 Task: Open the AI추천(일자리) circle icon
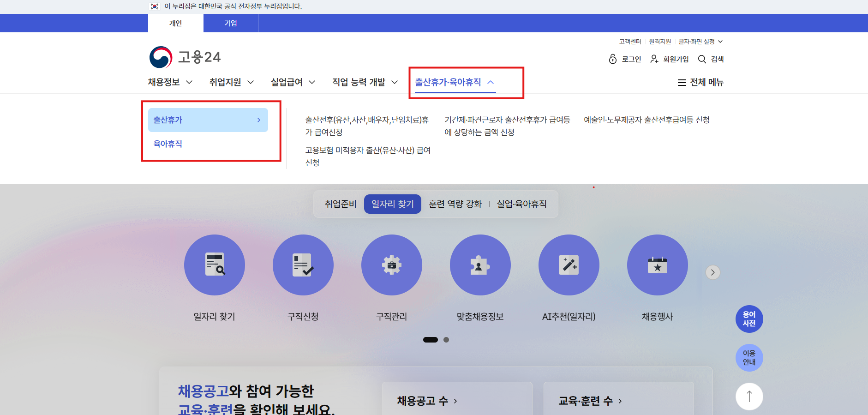[x=569, y=265]
